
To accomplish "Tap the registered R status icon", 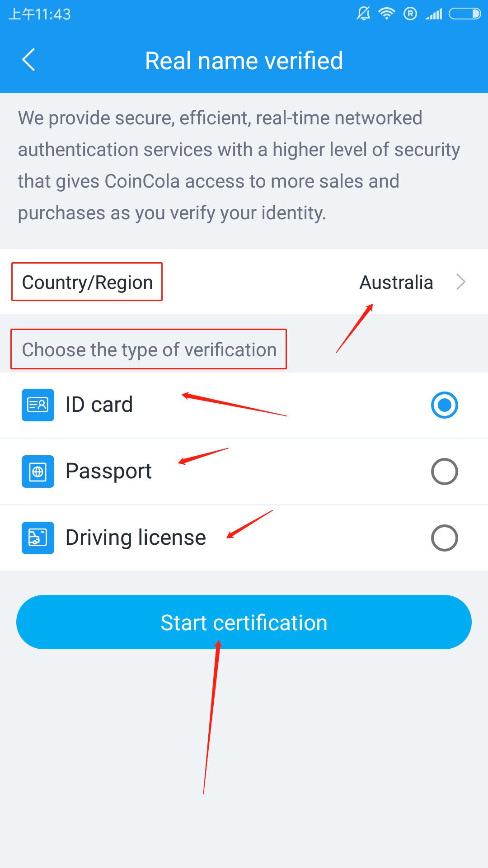I will [410, 14].
